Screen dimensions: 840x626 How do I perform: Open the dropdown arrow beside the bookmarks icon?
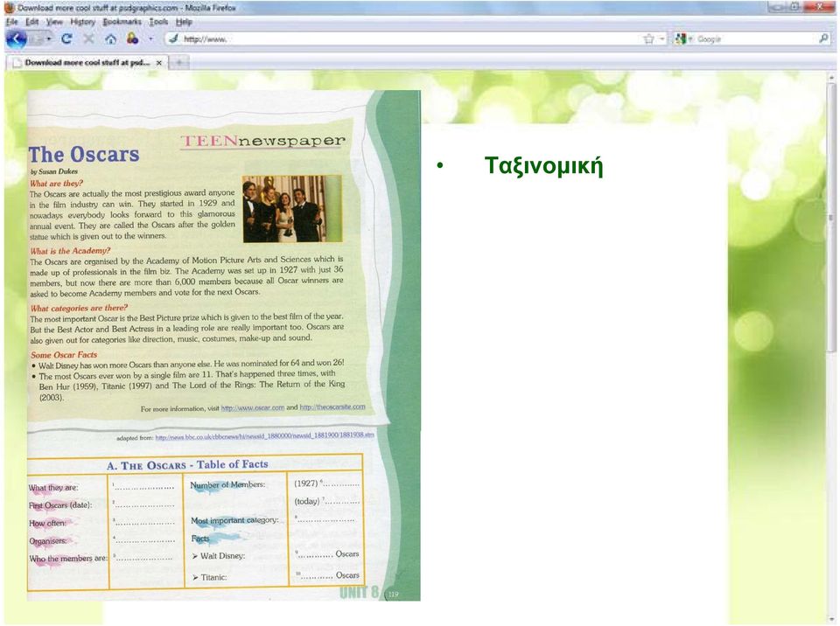(150, 38)
